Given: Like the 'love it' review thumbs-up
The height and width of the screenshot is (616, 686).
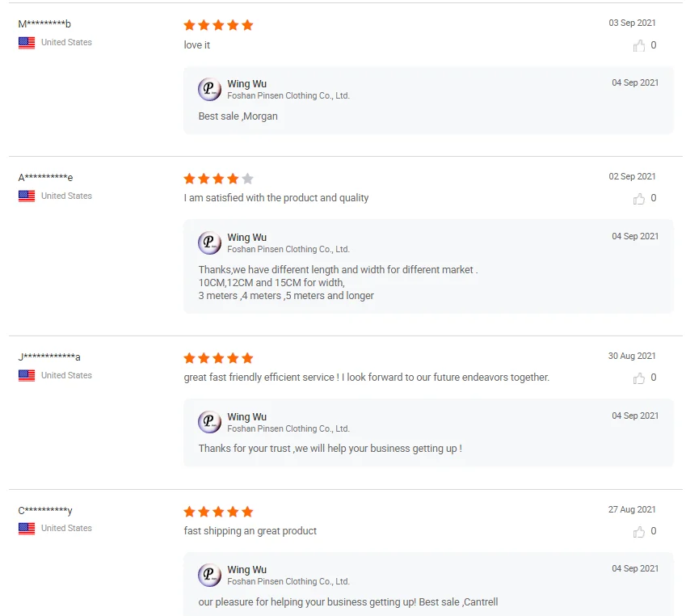Looking at the screenshot, I should tap(639, 46).
